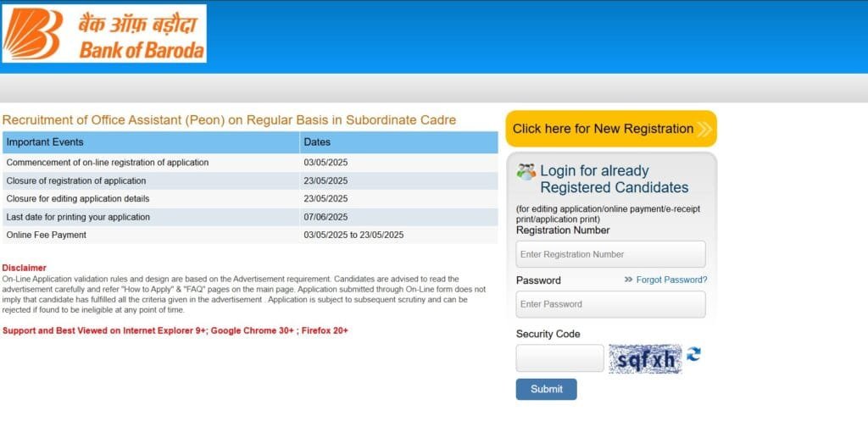The width and height of the screenshot is (868, 438).
Task: Refresh the captcha security code
Action: 693,354
